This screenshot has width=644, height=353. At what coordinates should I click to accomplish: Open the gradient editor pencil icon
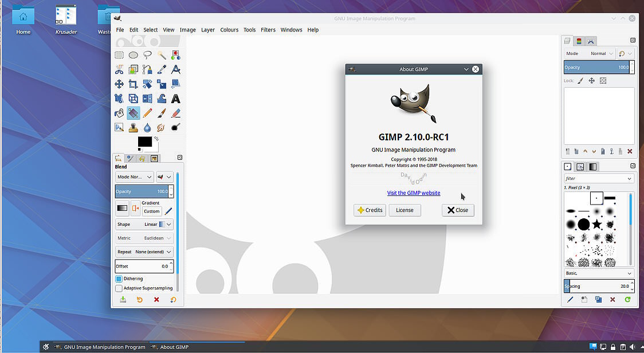168,211
